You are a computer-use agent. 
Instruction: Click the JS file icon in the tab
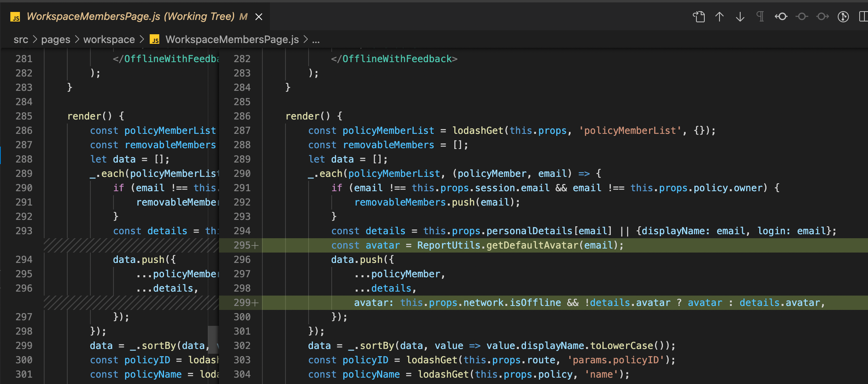(x=15, y=17)
